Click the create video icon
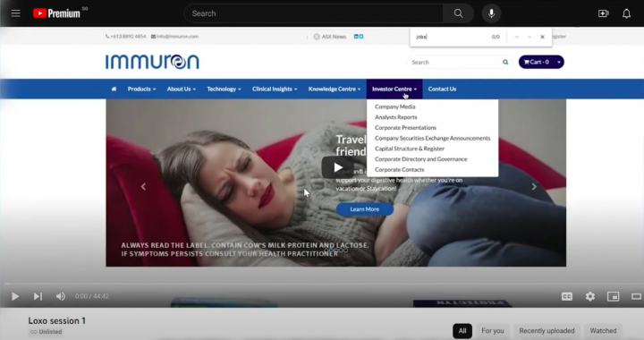The image size is (644, 340). click(x=604, y=13)
